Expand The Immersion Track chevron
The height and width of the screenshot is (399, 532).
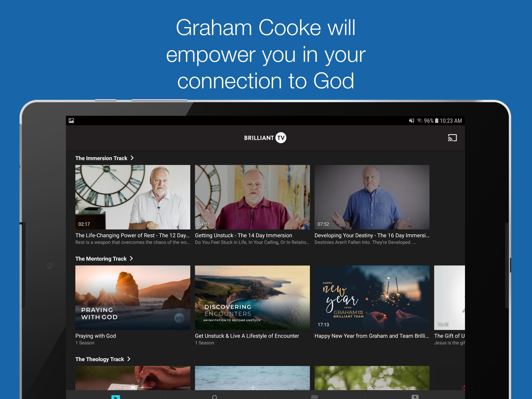point(132,158)
